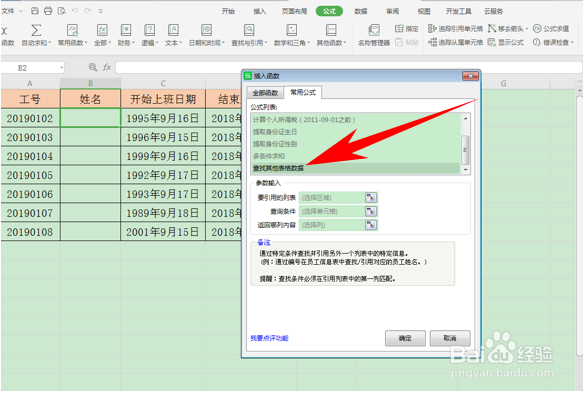Screen dimensions: 586x393
Task: Open the 逻辑 logical functions icon
Action: 149,30
